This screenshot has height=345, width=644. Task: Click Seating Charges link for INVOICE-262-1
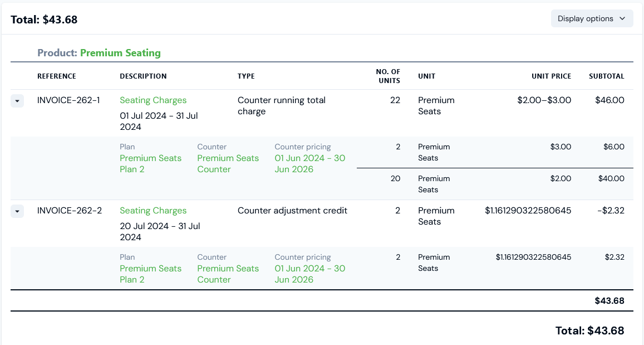pos(153,100)
